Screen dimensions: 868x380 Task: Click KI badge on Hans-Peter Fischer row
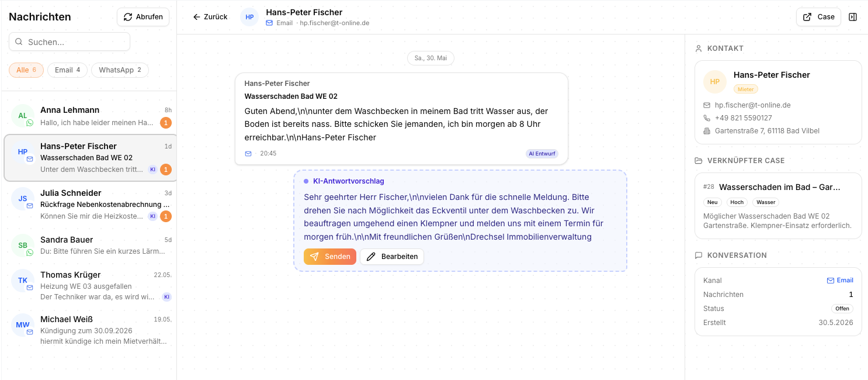pos(152,170)
